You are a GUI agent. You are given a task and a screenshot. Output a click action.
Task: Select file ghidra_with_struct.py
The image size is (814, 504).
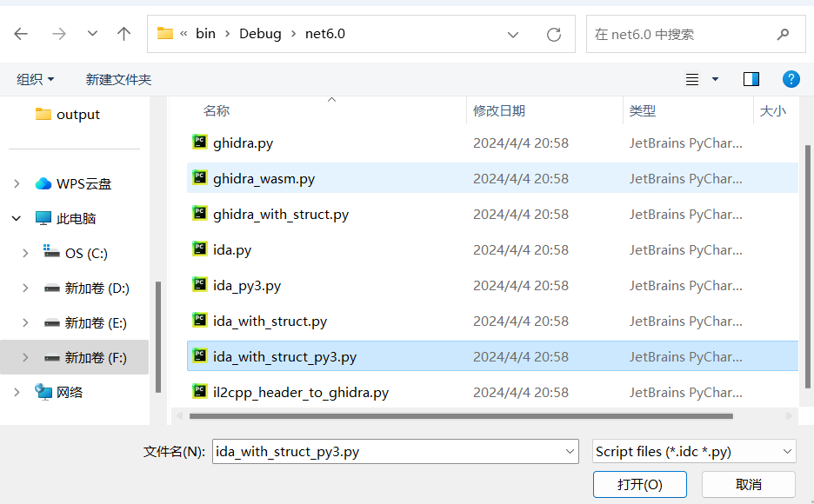(x=492, y=214)
